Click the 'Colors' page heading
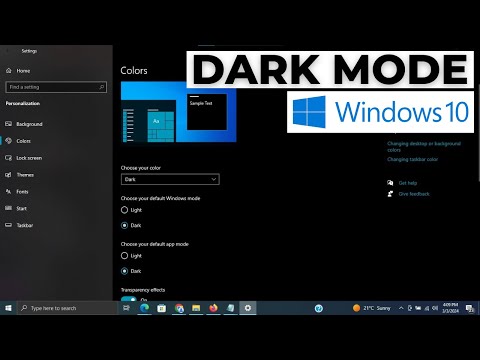The image size is (480, 360). click(x=134, y=70)
